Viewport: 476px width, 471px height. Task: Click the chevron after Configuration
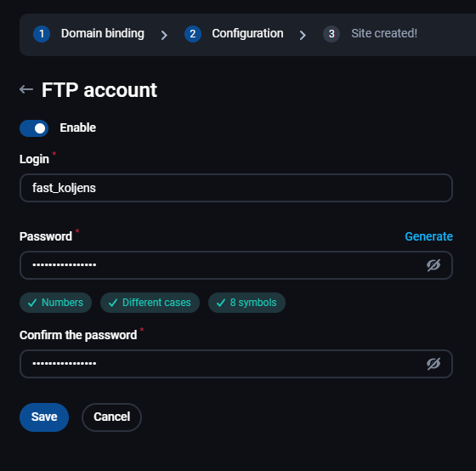[303, 35]
